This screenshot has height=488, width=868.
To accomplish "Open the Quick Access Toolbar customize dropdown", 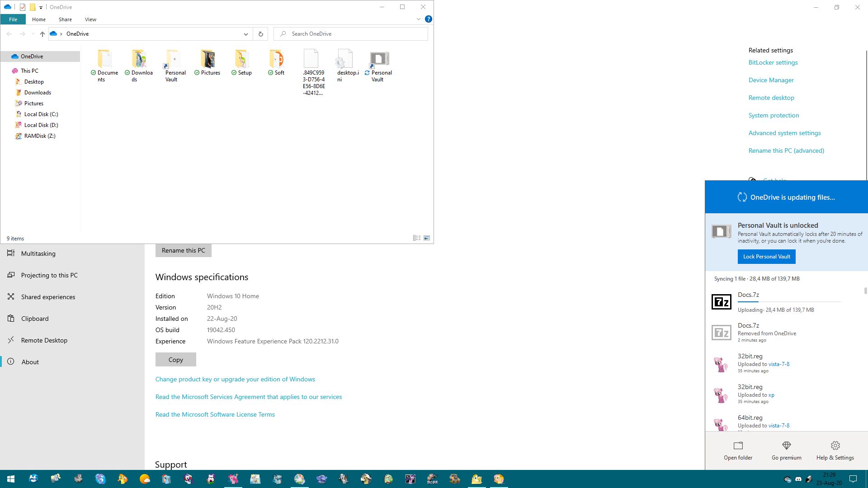I will 41,7.
